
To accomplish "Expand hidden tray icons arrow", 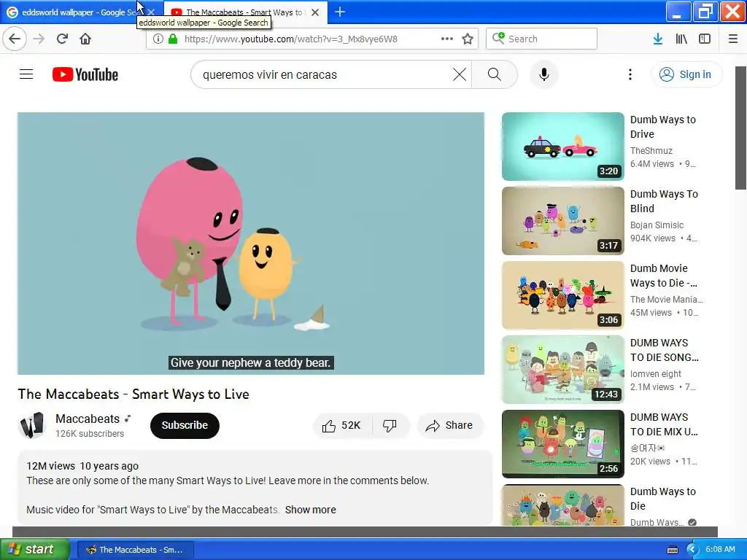I will pos(692,550).
